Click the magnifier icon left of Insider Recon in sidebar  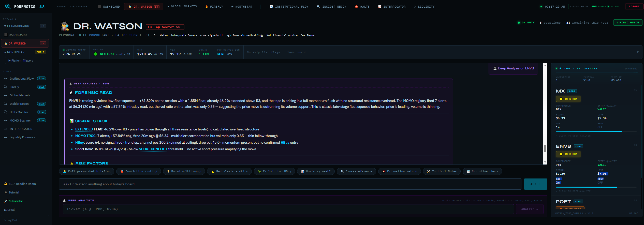click(6, 104)
